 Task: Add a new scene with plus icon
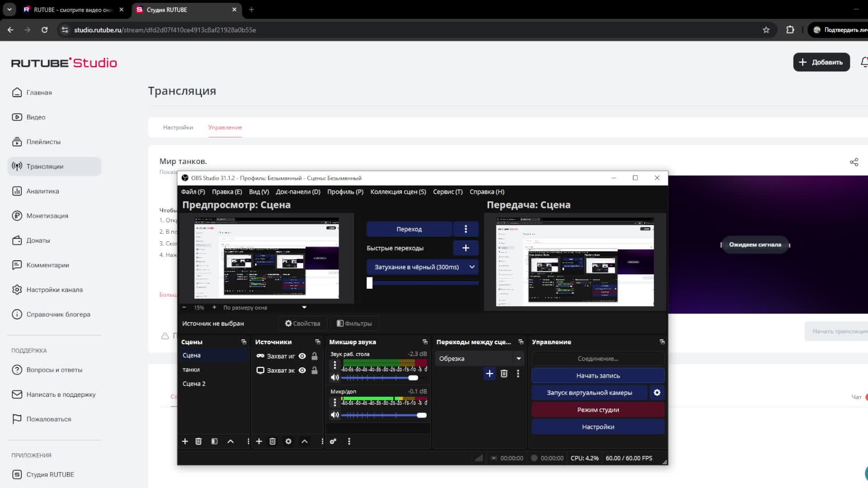click(x=185, y=441)
